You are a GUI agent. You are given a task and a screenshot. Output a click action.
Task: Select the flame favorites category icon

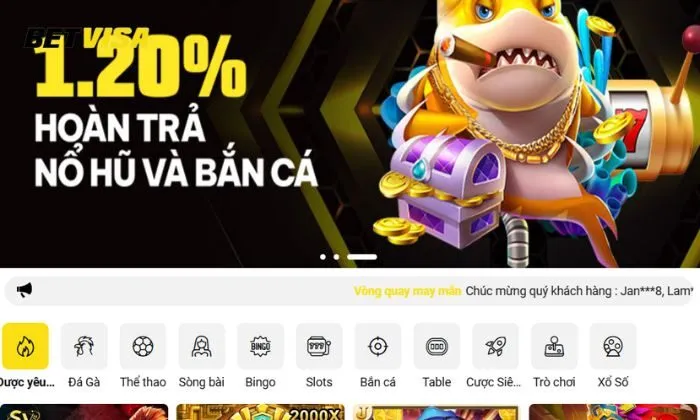tap(25, 346)
